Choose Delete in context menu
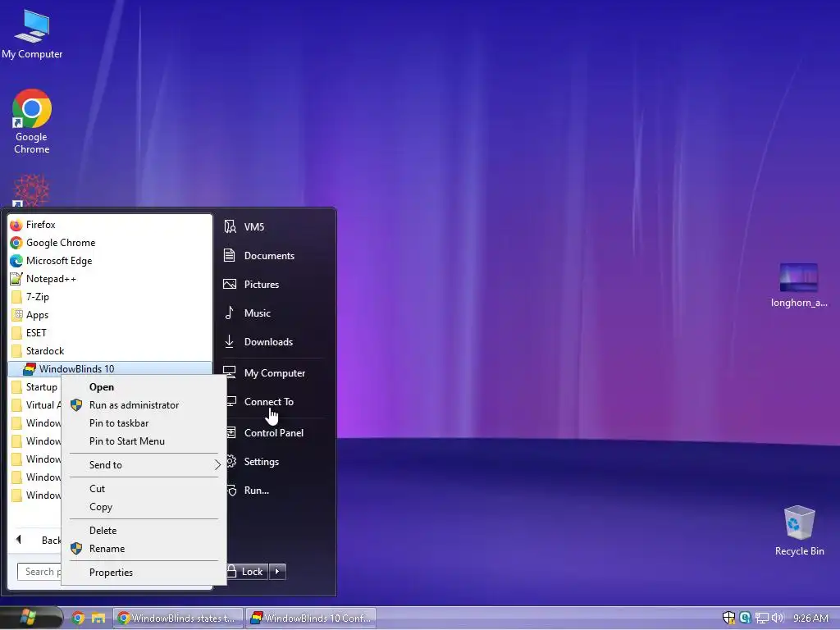The width and height of the screenshot is (840, 630). pyautogui.click(x=144, y=531)
